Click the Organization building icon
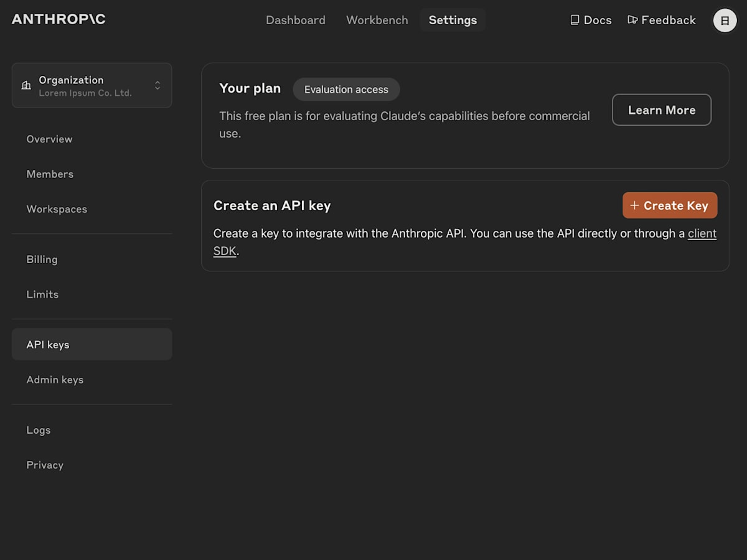 pyautogui.click(x=26, y=85)
